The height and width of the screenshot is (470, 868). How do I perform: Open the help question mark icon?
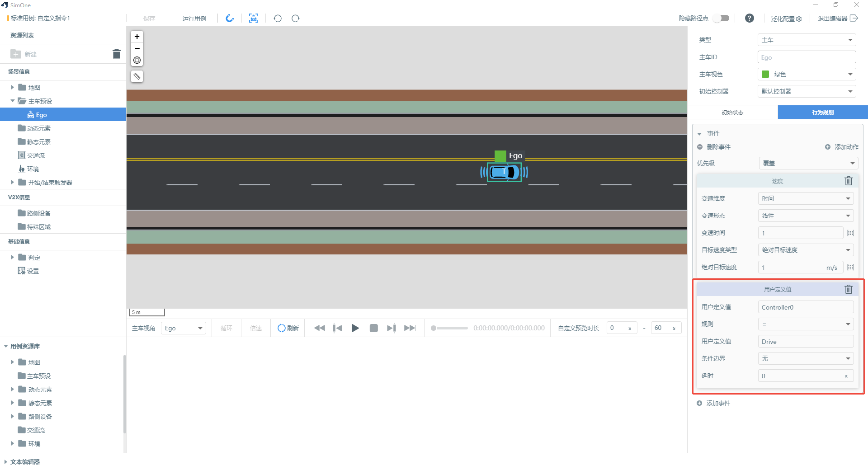click(x=750, y=18)
